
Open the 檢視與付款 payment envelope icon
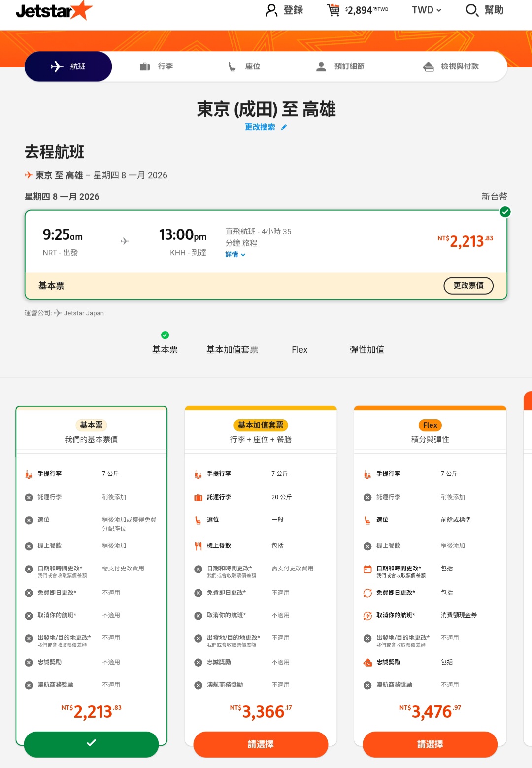pyautogui.click(x=428, y=66)
